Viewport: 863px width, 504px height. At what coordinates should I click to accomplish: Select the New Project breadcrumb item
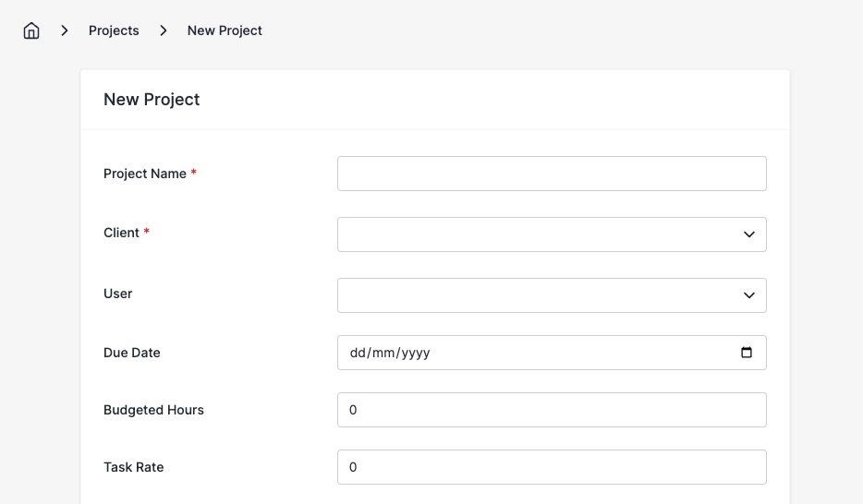click(x=225, y=30)
